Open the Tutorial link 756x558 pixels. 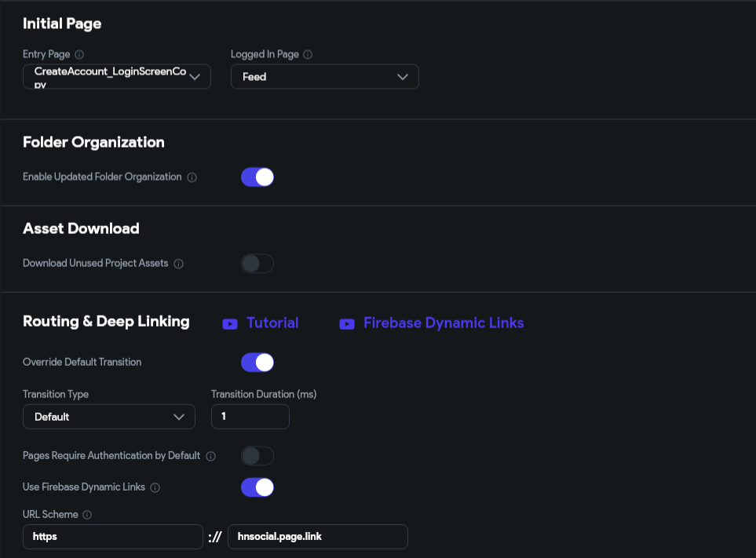[x=272, y=323]
